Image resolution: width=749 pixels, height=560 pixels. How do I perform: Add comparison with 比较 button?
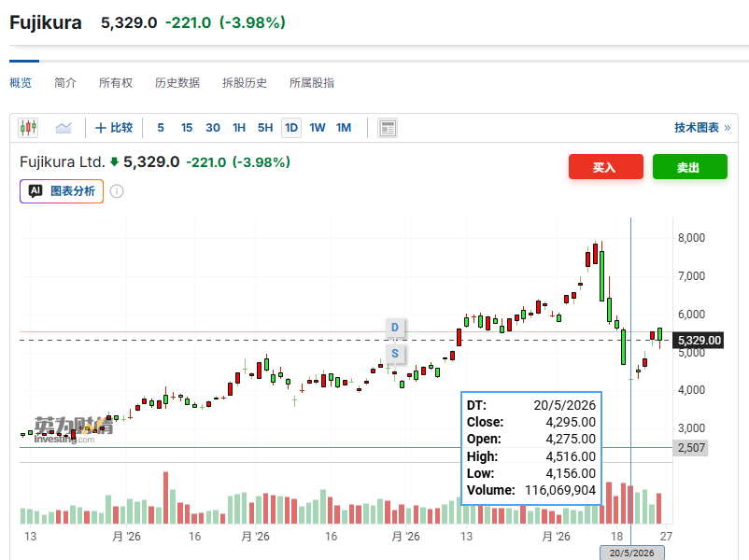click(114, 128)
